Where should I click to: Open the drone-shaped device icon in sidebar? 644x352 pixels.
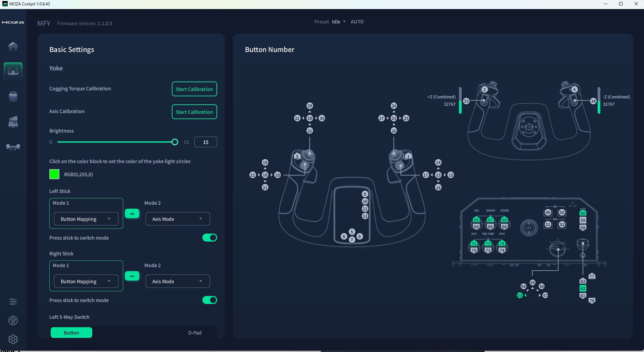(x=13, y=147)
